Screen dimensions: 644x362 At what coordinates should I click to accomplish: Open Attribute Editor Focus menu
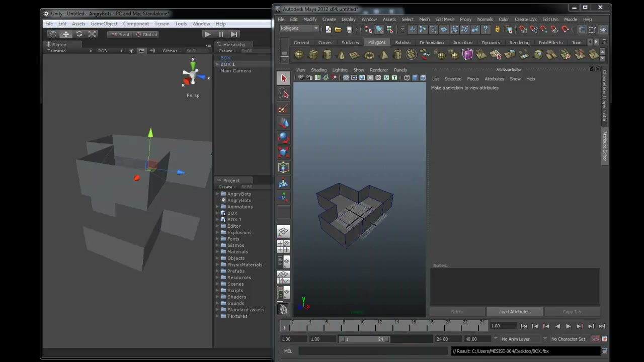click(473, 79)
